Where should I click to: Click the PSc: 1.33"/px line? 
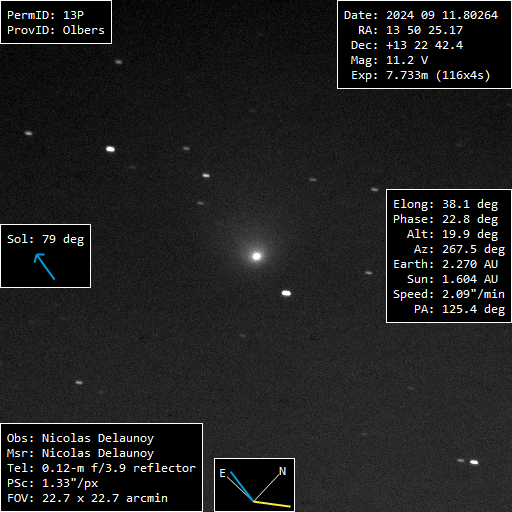coord(52,483)
